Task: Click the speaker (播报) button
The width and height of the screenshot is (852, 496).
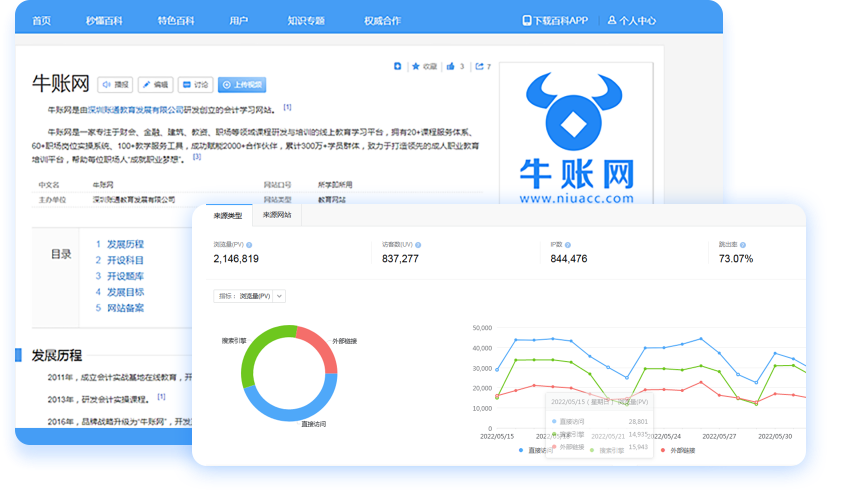Action: pyautogui.click(x=115, y=85)
